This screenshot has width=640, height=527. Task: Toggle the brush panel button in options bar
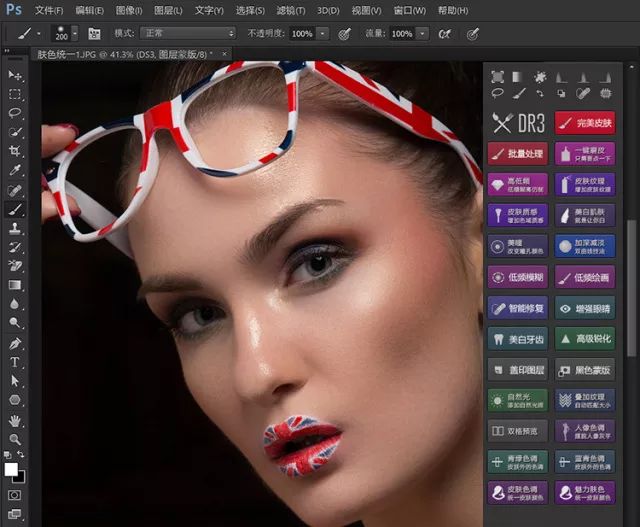pyautogui.click(x=94, y=33)
